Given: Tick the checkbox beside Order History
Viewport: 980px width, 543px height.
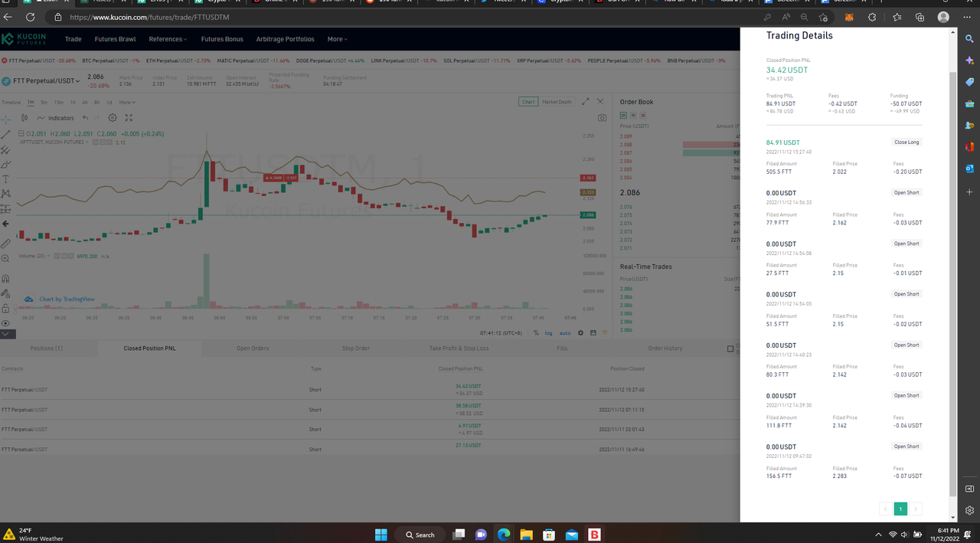Looking at the screenshot, I should click(x=730, y=348).
